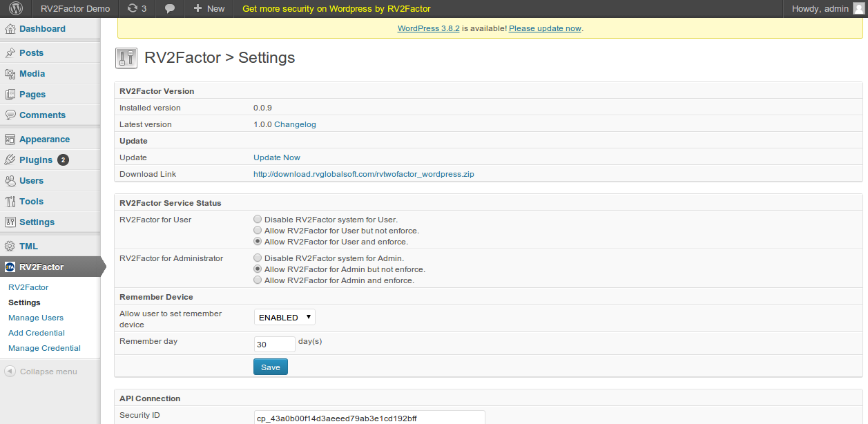868x424 pixels.
Task: Open the Dashboard menu
Action: coord(42,29)
